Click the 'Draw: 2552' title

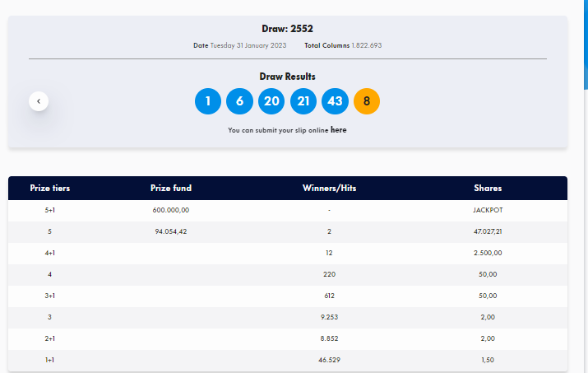pyautogui.click(x=288, y=29)
